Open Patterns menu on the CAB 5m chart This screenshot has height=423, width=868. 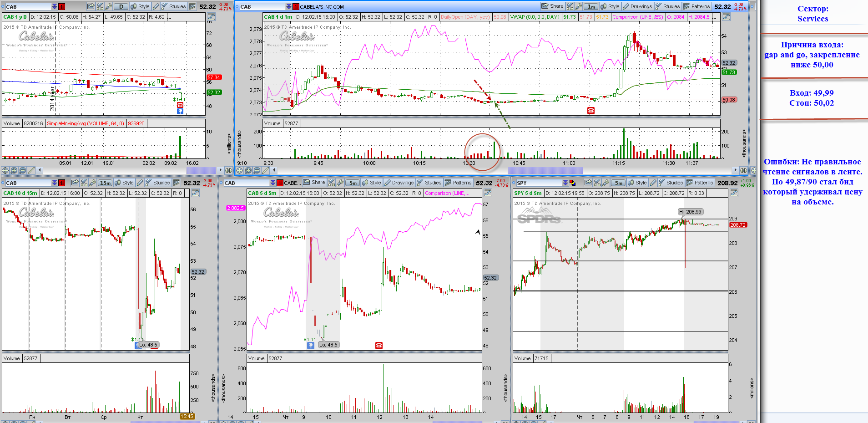pyautogui.click(x=458, y=183)
